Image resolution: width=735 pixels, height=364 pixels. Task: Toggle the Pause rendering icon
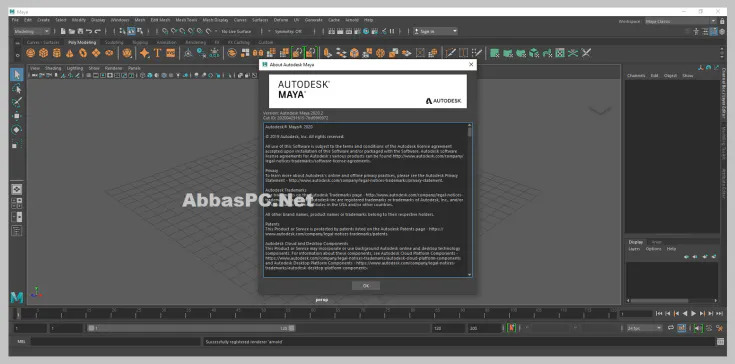click(x=392, y=31)
